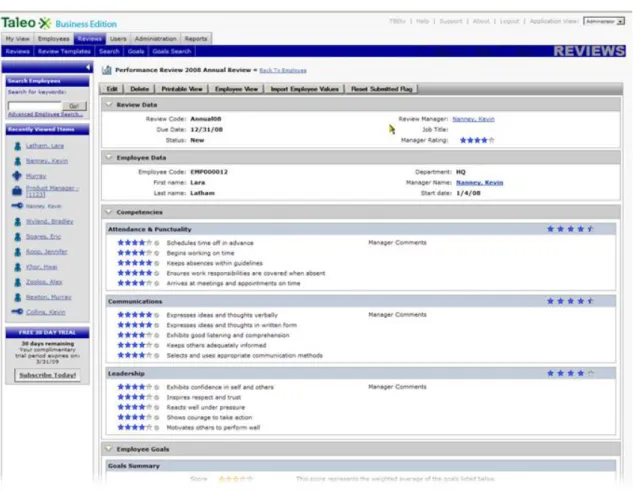Screen dimensions: 633x491
Task: Focus the employee keyword search field
Action: (x=35, y=106)
